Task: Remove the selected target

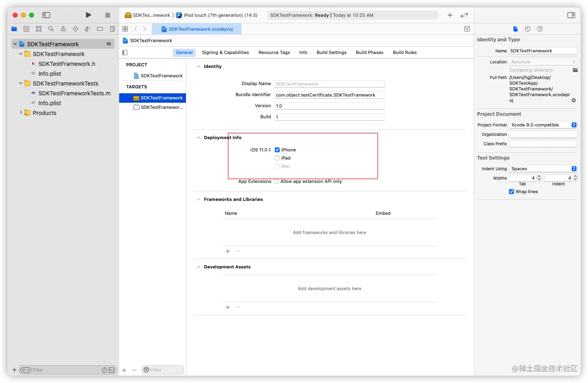Action: (x=134, y=370)
